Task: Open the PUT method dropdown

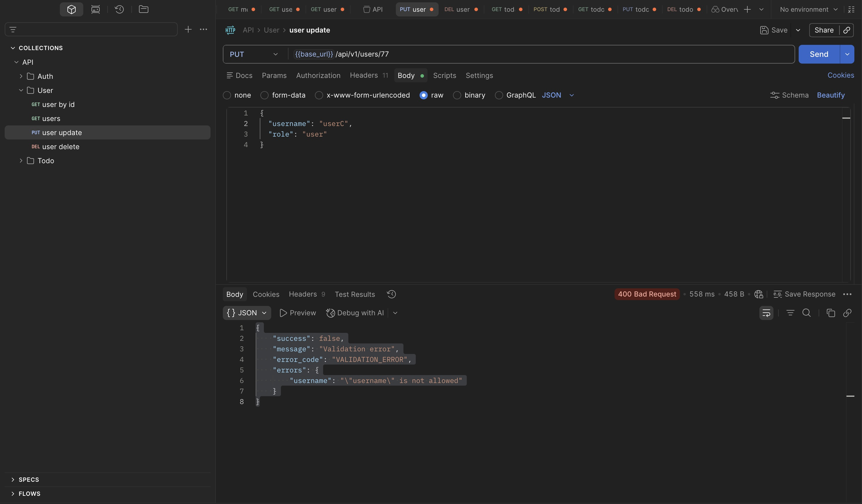Action: point(254,54)
